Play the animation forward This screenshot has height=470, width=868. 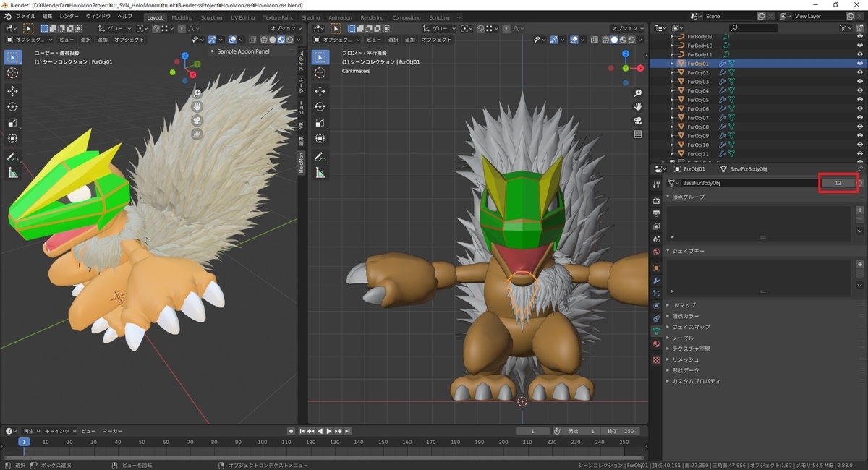(x=329, y=431)
